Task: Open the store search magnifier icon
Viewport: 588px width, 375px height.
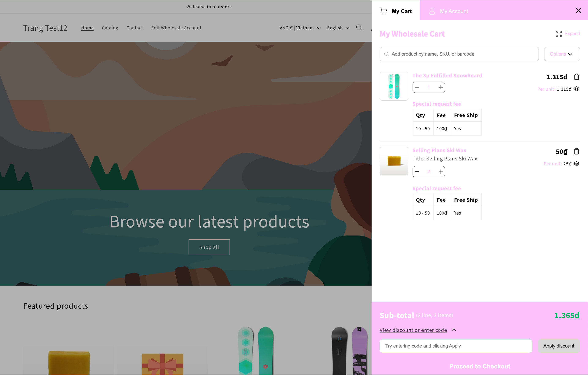Action: coord(359,28)
